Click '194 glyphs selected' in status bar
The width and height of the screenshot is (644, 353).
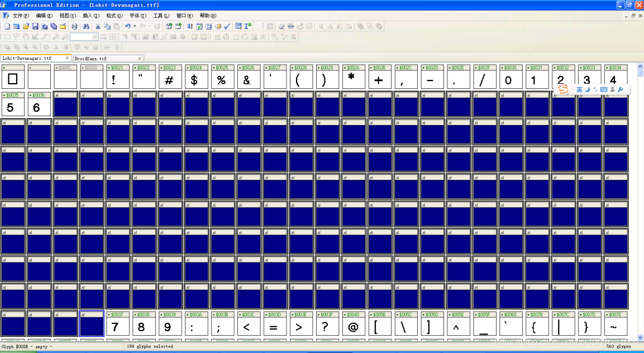150,346
